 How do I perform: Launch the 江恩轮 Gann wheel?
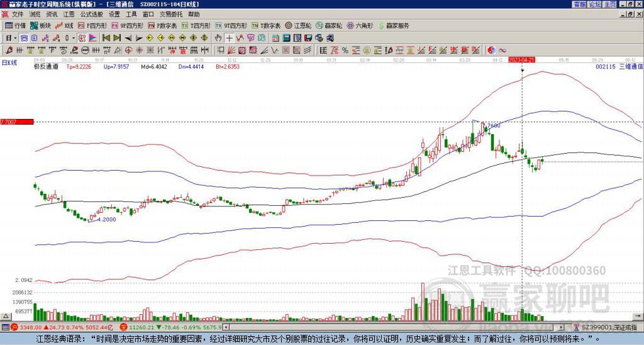tap(298, 25)
